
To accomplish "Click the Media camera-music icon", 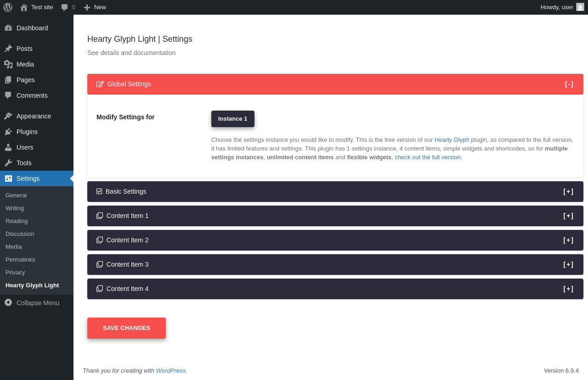I will [x=8, y=64].
